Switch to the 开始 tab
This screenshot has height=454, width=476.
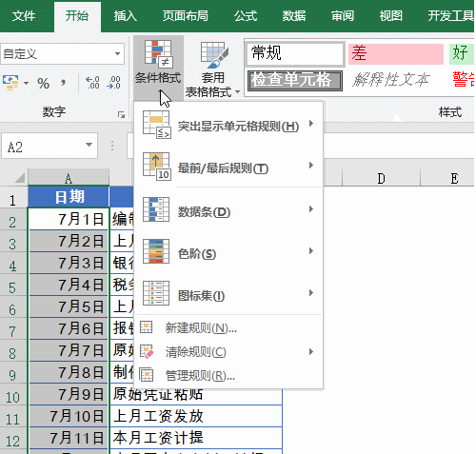coord(77,16)
